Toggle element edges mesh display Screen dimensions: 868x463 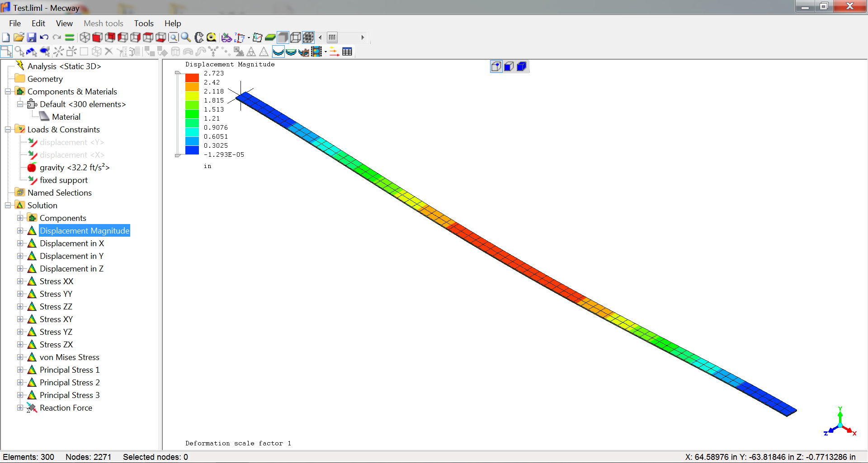click(x=308, y=37)
